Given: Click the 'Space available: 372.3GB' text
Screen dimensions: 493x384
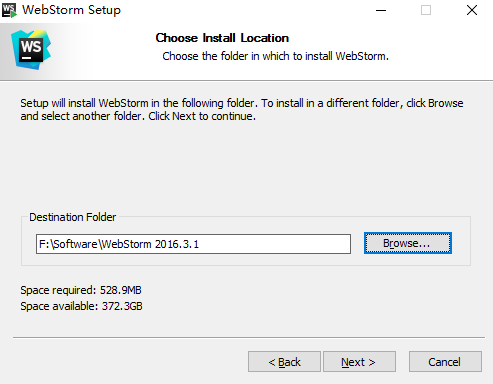Looking at the screenshot, I should click(x=81, y=306).
